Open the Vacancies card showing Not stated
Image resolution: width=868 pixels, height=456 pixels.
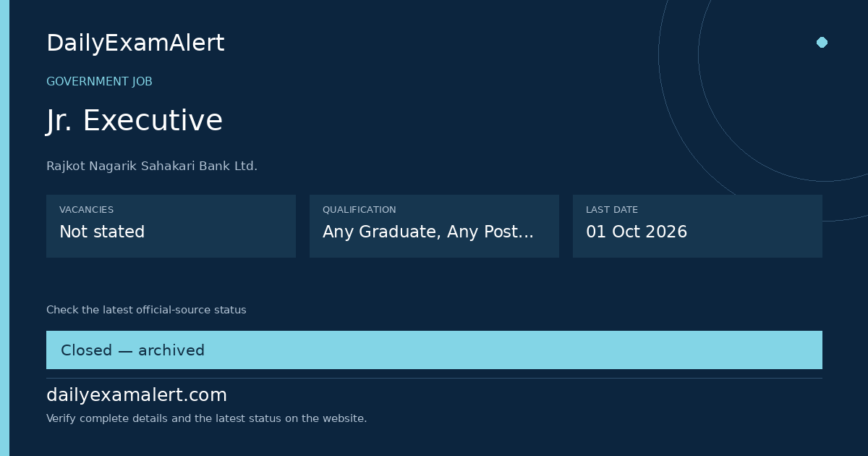171,226
